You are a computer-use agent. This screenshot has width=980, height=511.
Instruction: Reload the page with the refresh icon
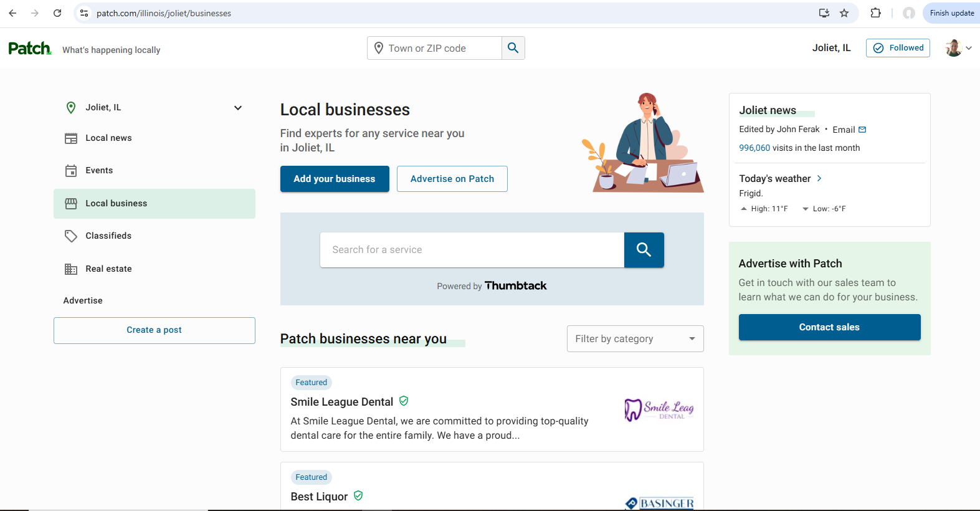tap(57, 13)
